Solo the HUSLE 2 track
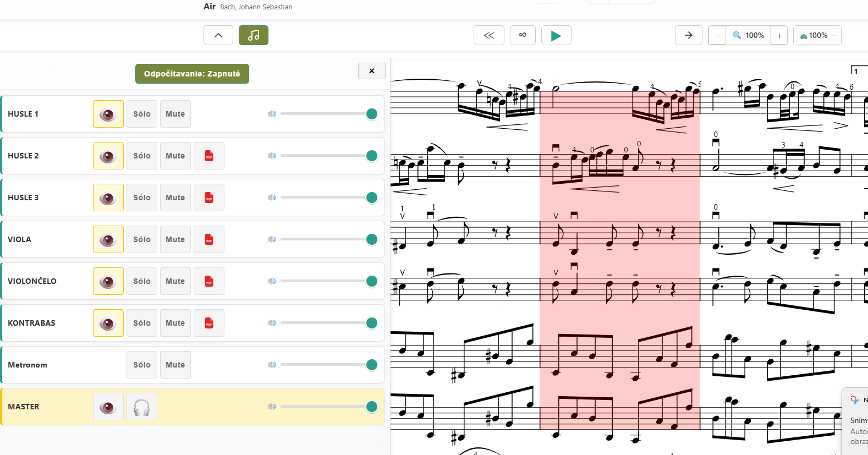 (142, 156)
